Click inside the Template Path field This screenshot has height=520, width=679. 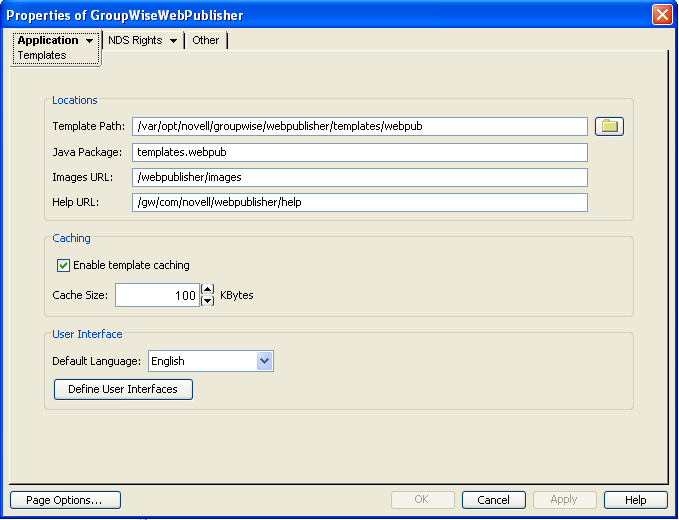pos(360,126)
